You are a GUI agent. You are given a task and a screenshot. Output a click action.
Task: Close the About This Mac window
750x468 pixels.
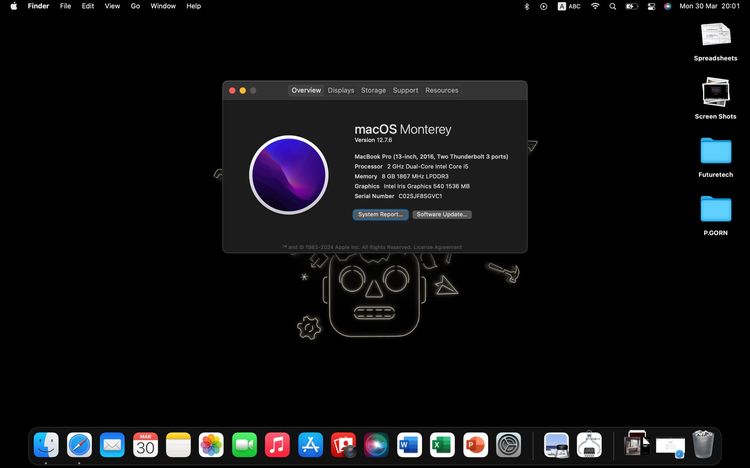[232, 90]
